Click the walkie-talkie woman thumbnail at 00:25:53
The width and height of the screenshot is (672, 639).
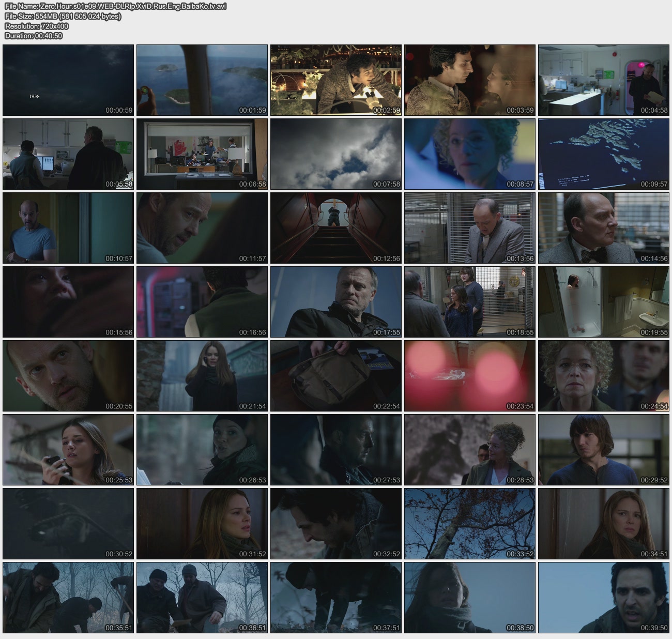(68, 450)
